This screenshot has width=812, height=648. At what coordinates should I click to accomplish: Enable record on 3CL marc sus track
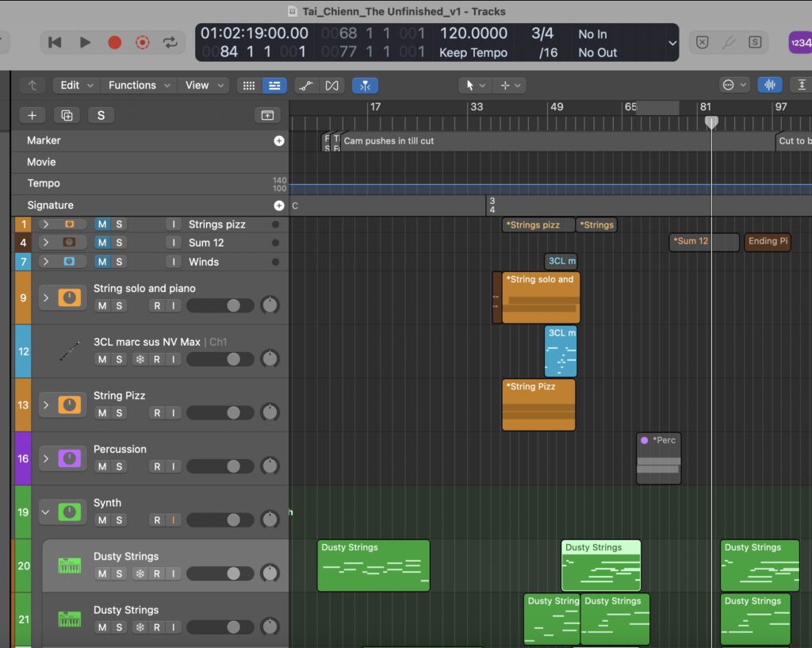156,360
